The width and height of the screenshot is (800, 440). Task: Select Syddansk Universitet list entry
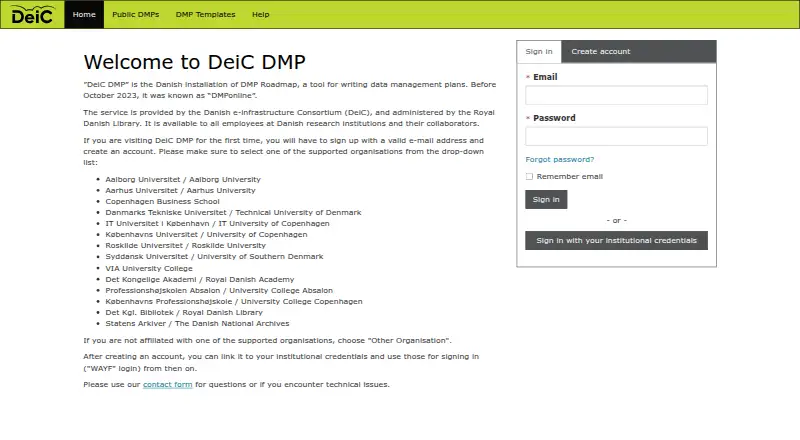214,256
